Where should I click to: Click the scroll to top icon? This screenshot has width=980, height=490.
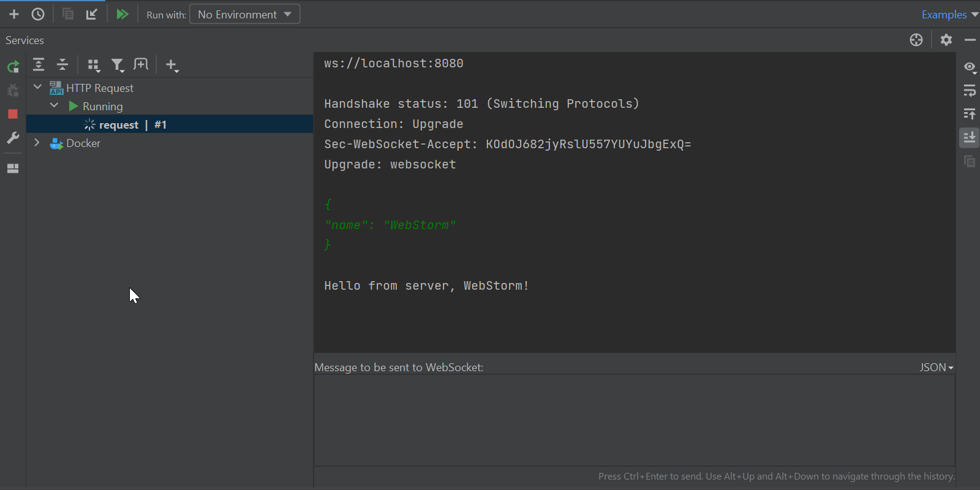tap(970, 114)
